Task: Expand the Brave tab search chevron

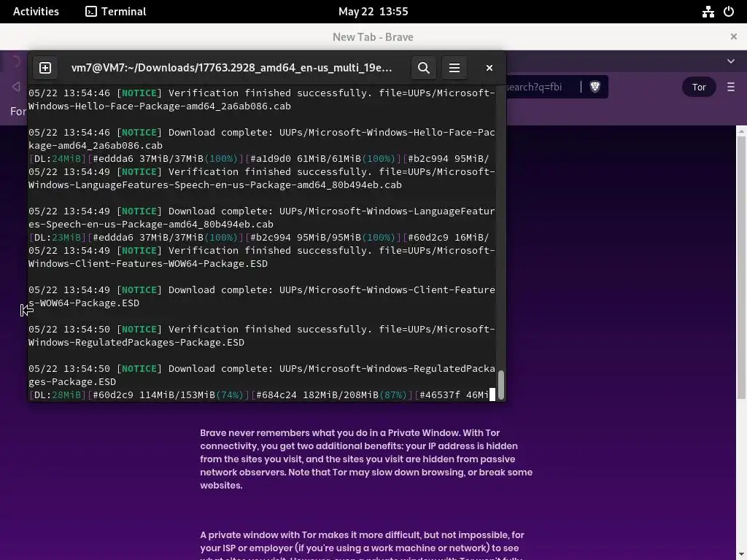Action: (x=731, y=61)
